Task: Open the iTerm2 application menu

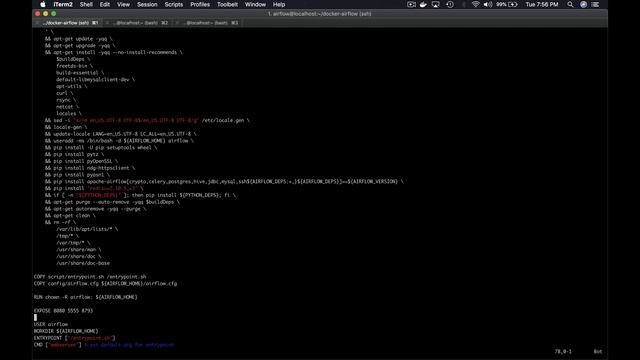Action: [63, 4]
